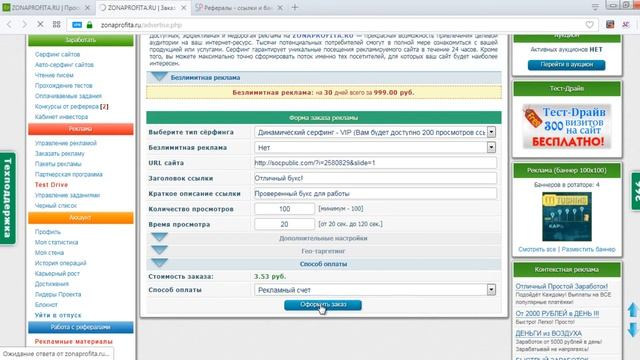640x360 pixels.
Task: Open Разместить баннер link
Action: (588, 249)
